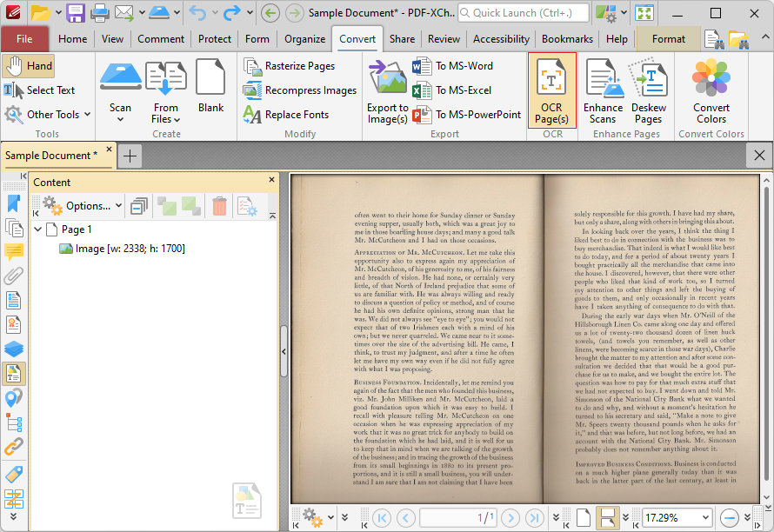This screenshot has width=774, height=532.
Task: Click the Print icon in quick access toolbar
Action: (x=99, y=13)
